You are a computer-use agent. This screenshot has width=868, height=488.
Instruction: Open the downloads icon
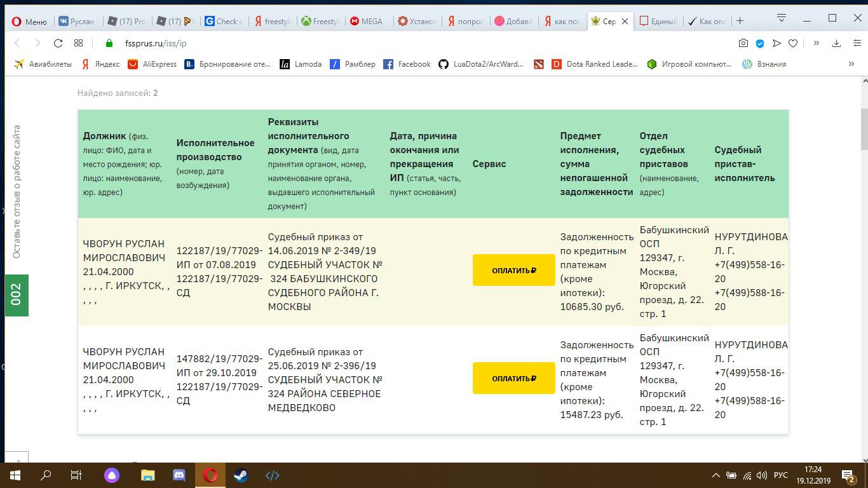(x=836, y=43)
